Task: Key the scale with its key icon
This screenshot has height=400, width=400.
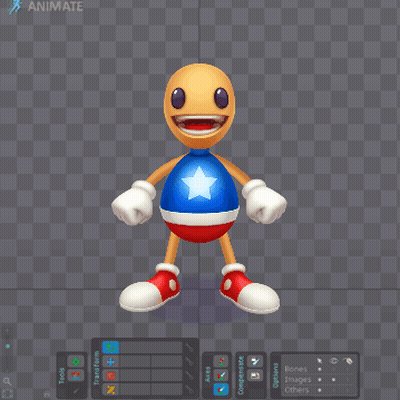Action: coord(190,376)
